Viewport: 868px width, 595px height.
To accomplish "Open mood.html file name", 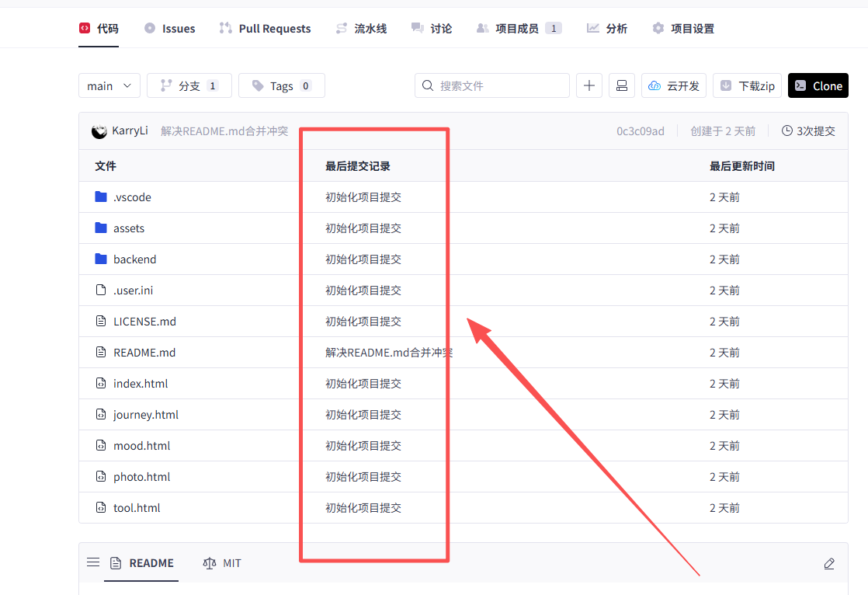I will tap(142, 445).
